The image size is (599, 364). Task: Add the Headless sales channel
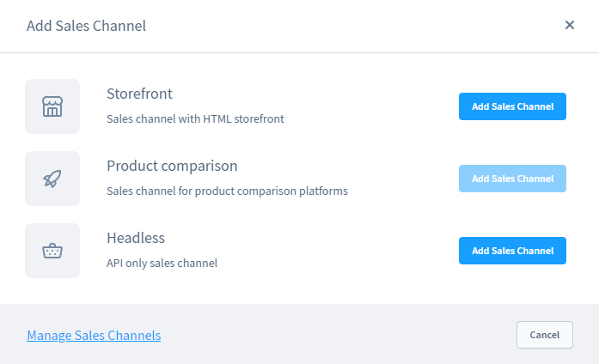[512, 251]
